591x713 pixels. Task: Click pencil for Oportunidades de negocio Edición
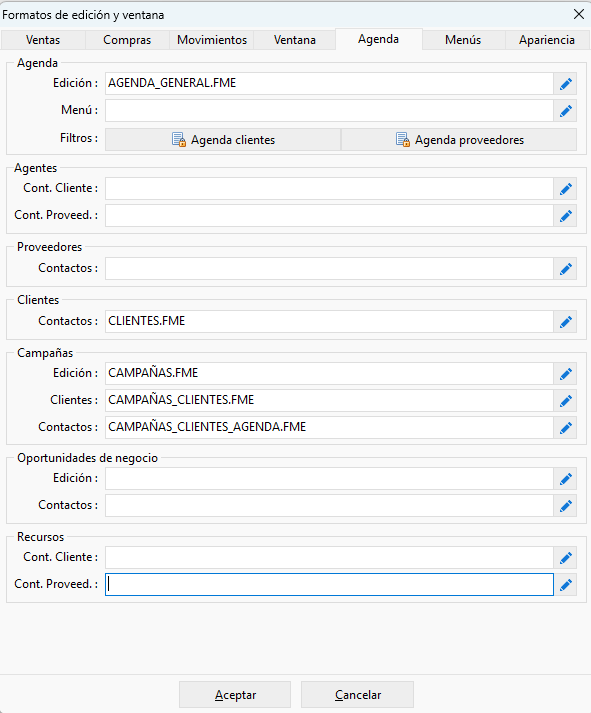pyautogui.click(x=566, y=479)
